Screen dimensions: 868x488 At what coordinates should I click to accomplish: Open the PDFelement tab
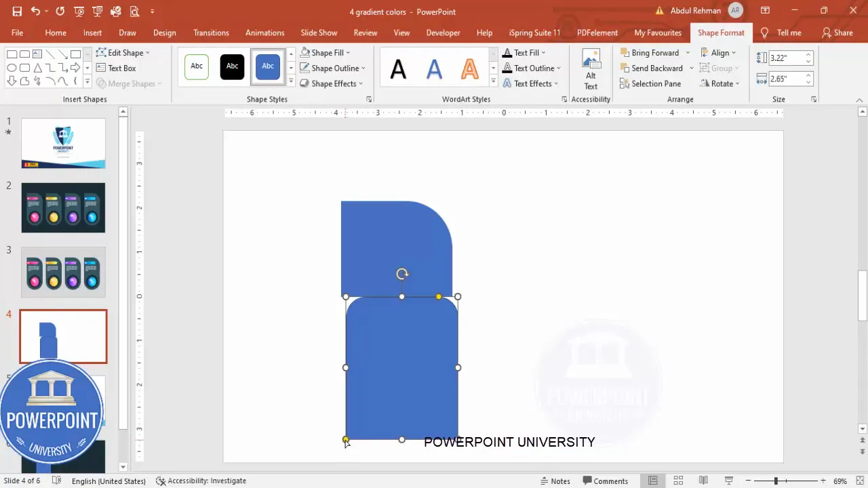coord(597,33)
